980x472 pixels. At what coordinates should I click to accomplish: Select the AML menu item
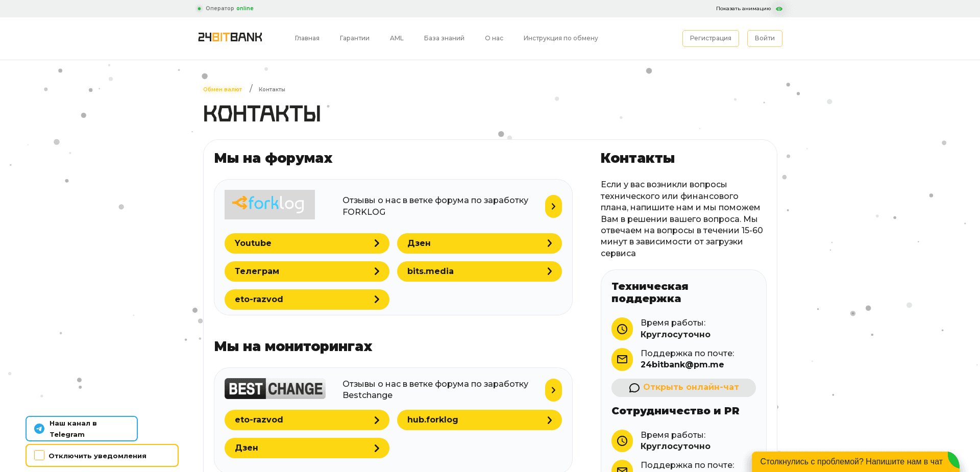pyautogui.click(x=397, y=38)
